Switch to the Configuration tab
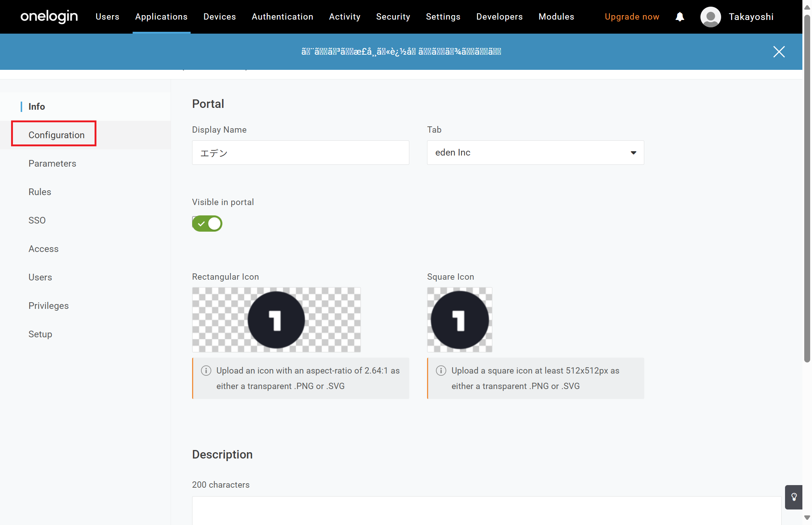The height and width of the screenshot is (525, 812). tap(56, 135)
